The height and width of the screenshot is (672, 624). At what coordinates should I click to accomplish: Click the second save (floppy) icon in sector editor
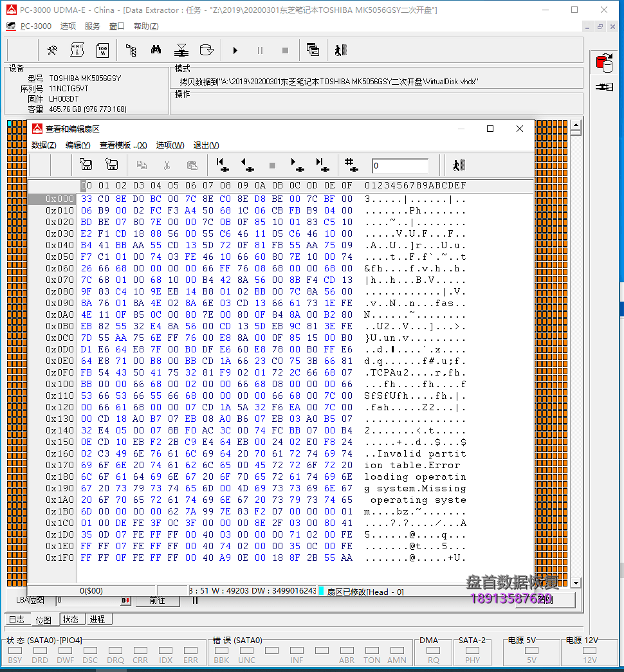coord(112,165)
